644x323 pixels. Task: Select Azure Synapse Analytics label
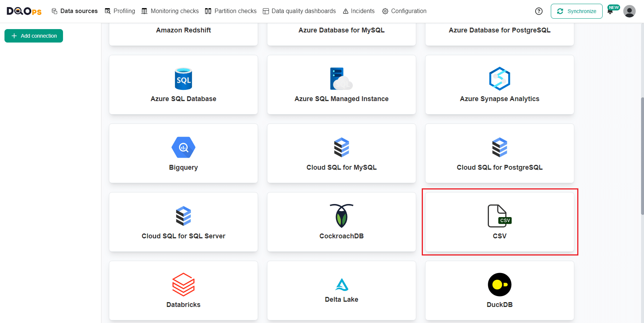pyautogui.click(x=500, y=99)
